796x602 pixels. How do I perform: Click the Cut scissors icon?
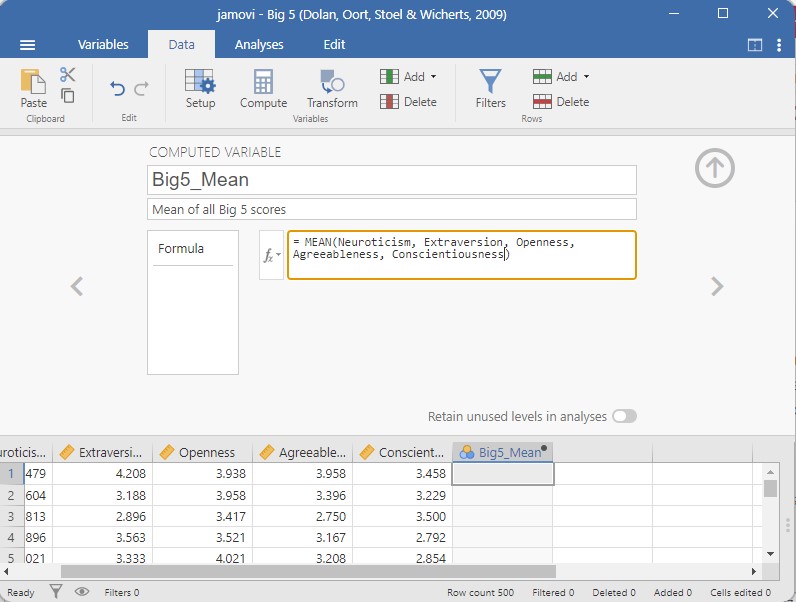pos(68,75)
